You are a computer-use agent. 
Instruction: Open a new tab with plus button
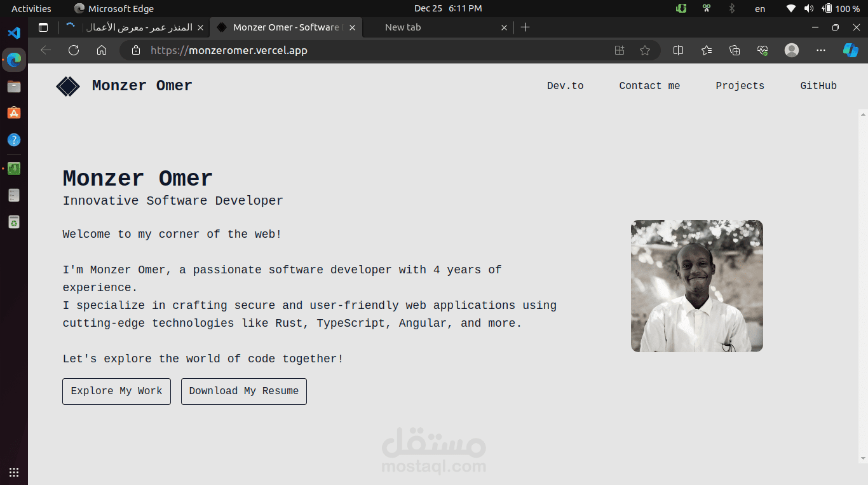coord(525,27)
